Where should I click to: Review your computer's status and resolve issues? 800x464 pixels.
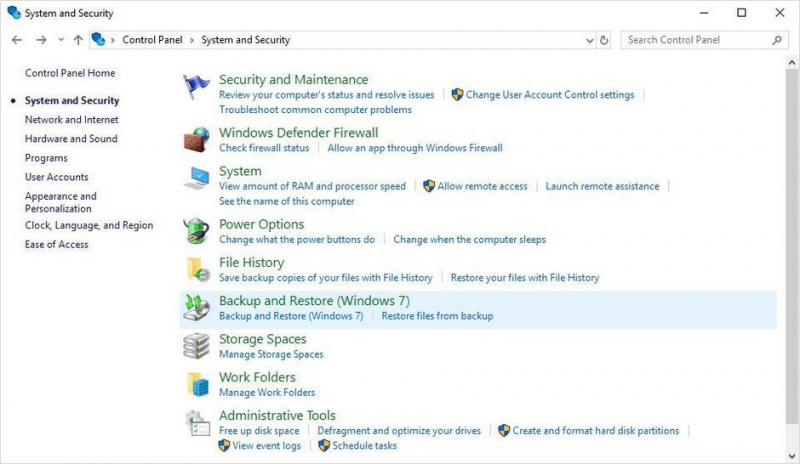coord(327,94)
